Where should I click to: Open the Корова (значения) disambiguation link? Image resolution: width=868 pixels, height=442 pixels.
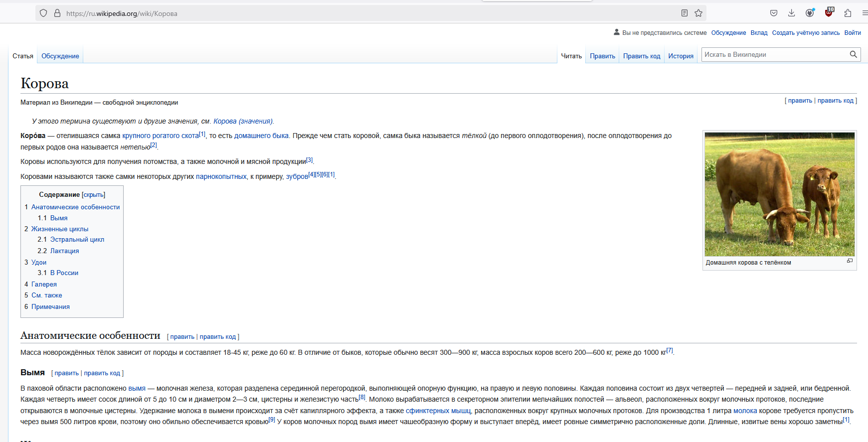243,121
